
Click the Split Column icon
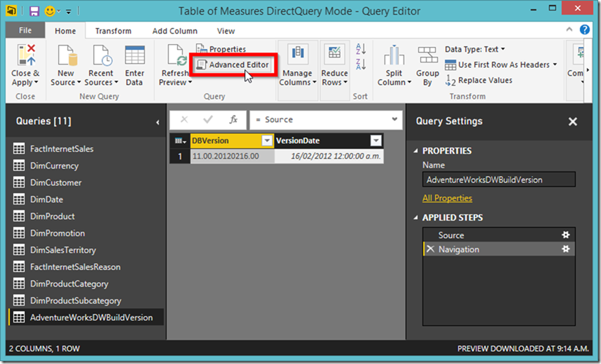pos(394,55)
